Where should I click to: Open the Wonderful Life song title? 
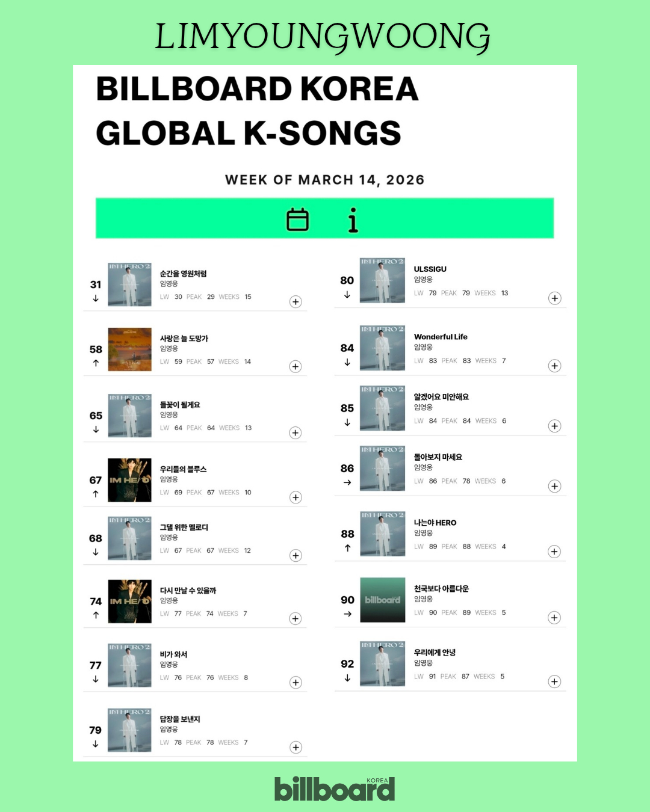click(441, 337)
